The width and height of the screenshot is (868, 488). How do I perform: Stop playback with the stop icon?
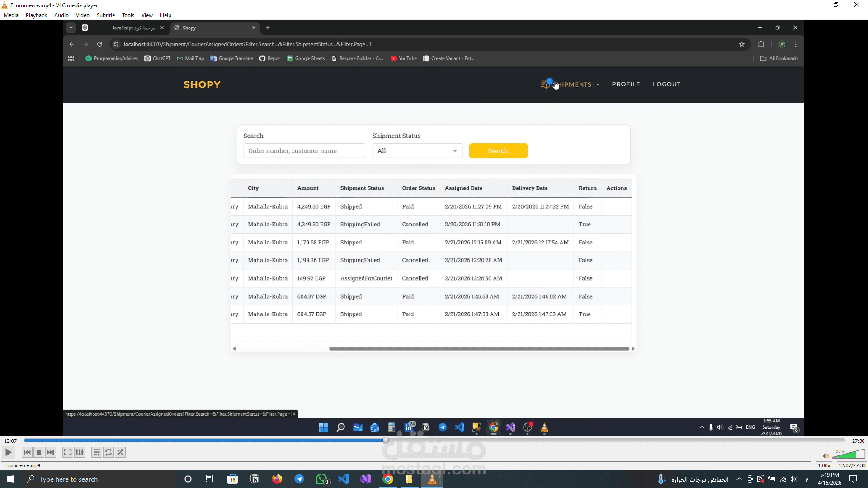pyautogui.click(x=39, y=452)
